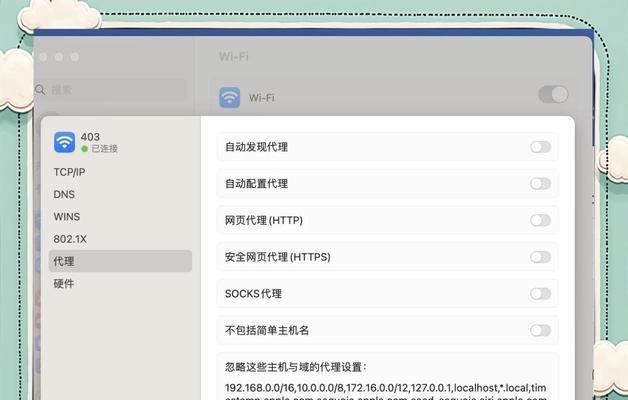Click the 忽略这些主机与域的代理设置 label
This screenshot has width=628, height=400.
point(296,367)
